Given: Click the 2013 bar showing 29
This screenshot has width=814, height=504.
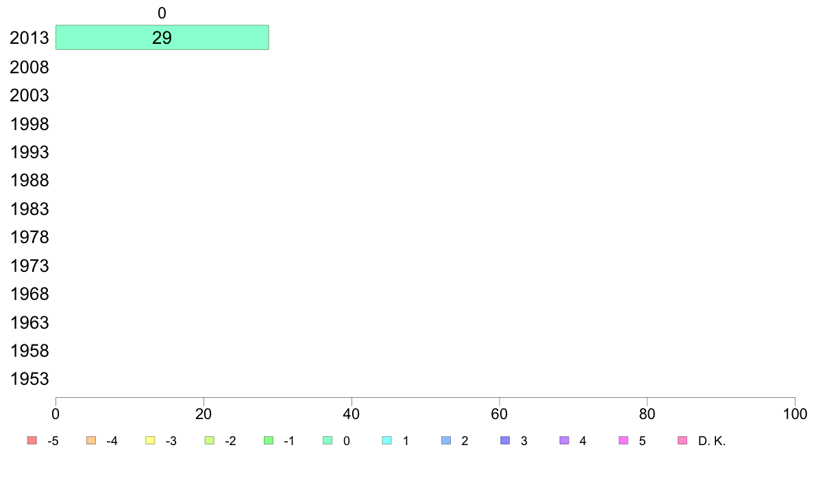Looking at the screenshot, I should 162,38.
